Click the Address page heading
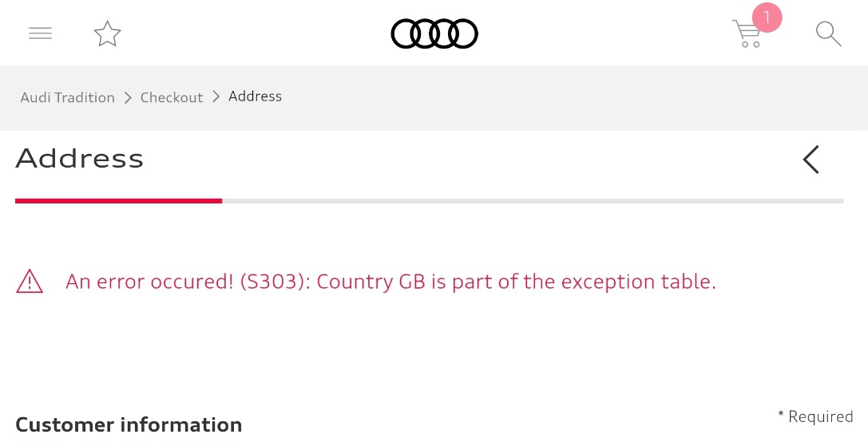Screen dimensions: 868x442 click(x=80, y=159)
